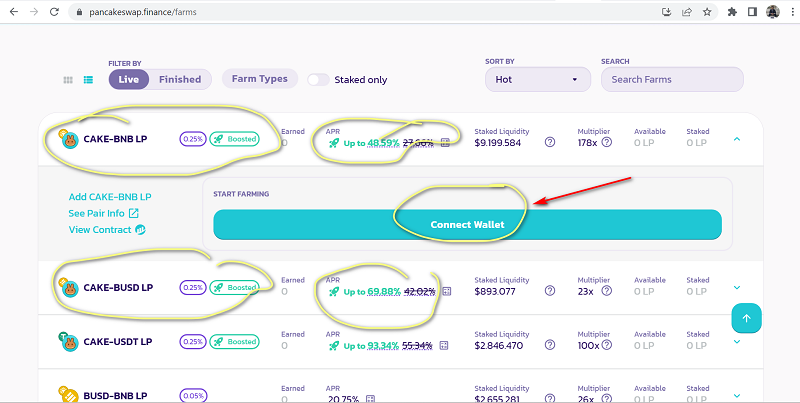Click the Connect Wallet button
The width and height of the screenshot is (800, 403).
tap(467, 225)
